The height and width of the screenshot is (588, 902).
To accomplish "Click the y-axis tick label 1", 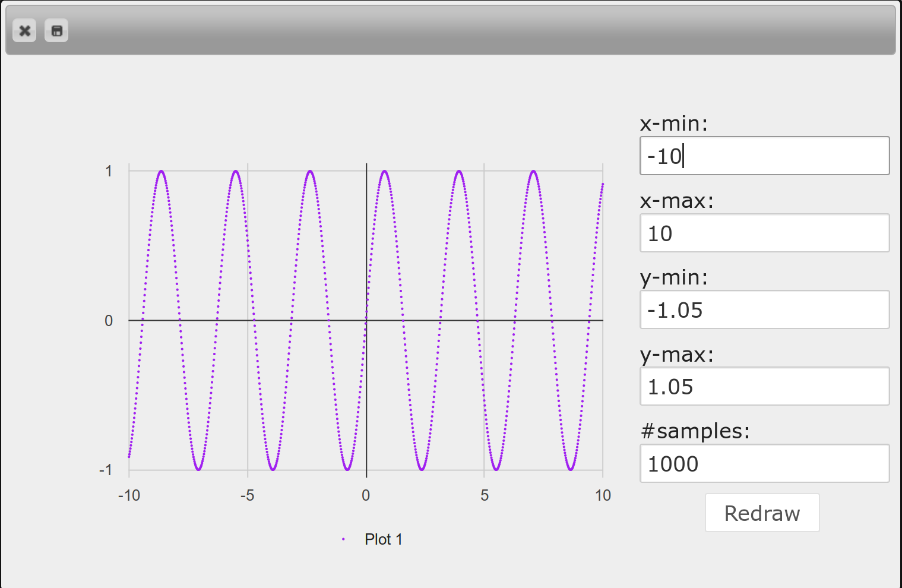I will pyautogui.click(x=109, y=172).
